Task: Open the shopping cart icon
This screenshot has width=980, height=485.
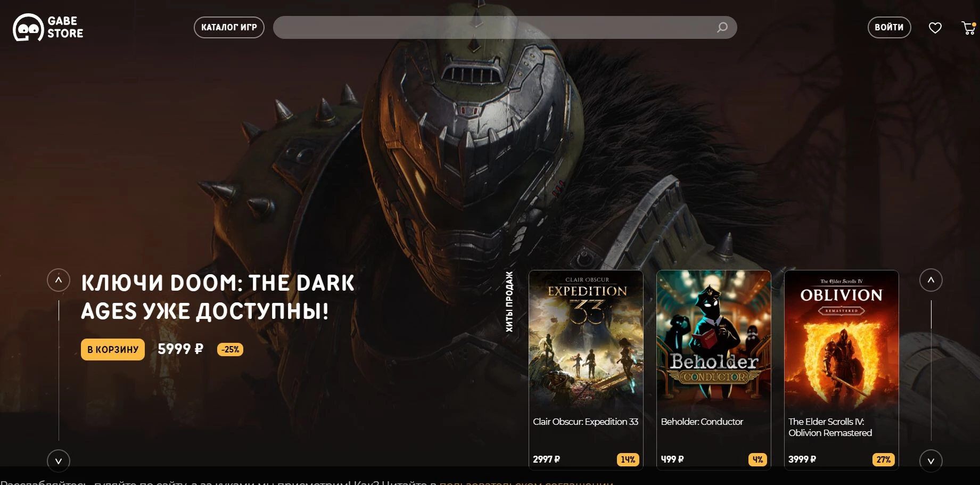Action: coord(968,28)
